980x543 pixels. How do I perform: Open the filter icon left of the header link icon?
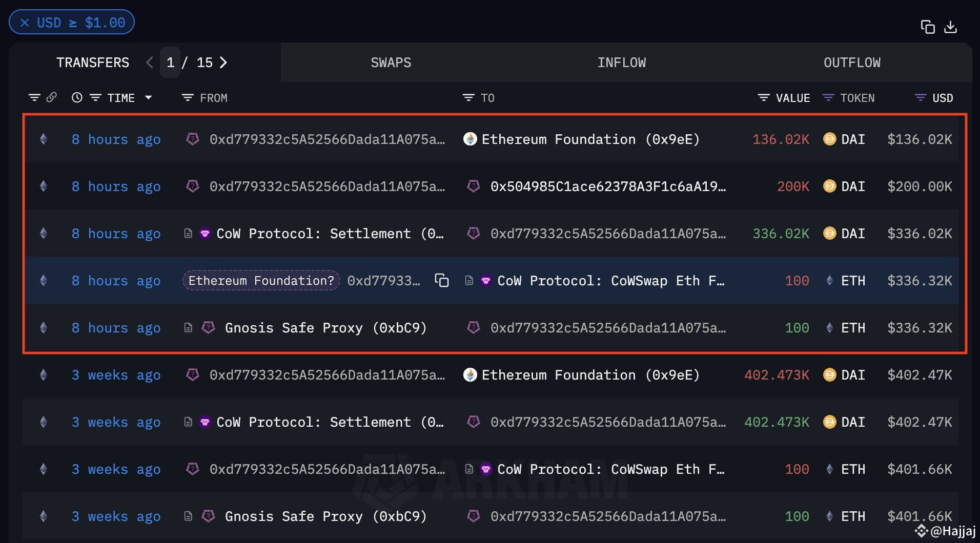(34, 97)
